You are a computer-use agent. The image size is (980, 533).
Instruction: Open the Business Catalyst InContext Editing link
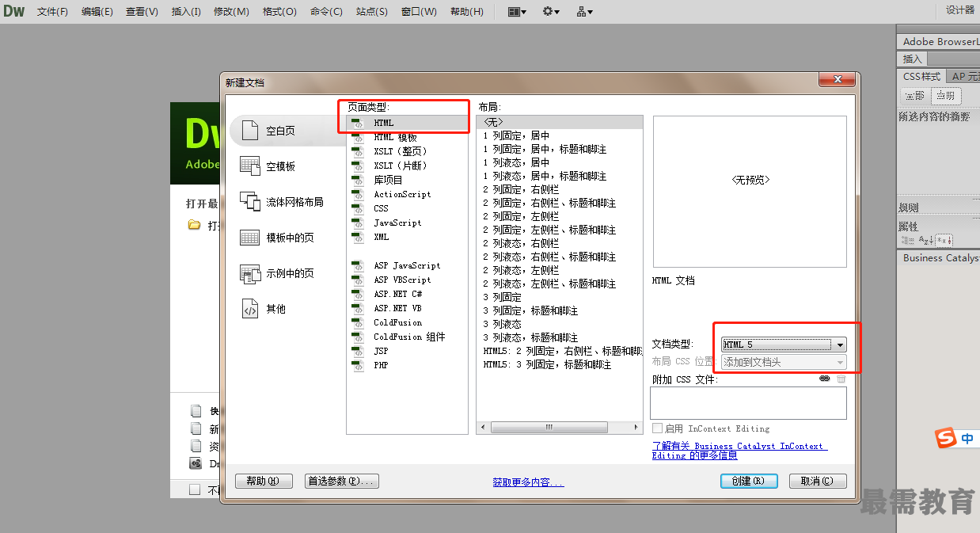739,451
